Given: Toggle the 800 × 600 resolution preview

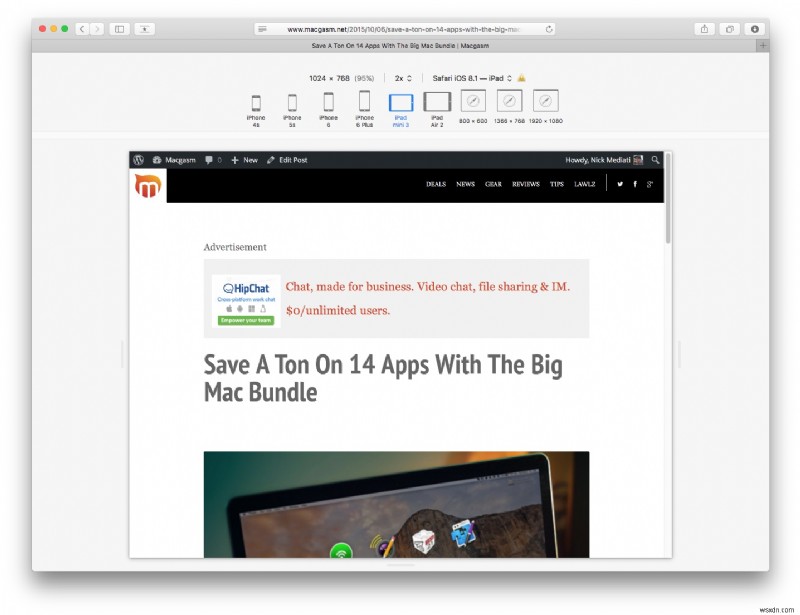Looking at the screenshot, I should pos(473,101).
